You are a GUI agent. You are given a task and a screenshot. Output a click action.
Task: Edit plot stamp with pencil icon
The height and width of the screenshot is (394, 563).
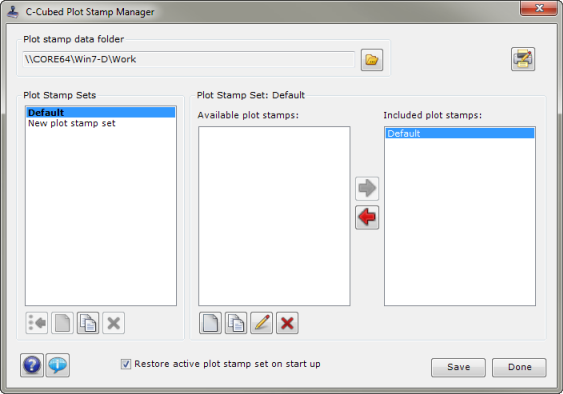261,323
